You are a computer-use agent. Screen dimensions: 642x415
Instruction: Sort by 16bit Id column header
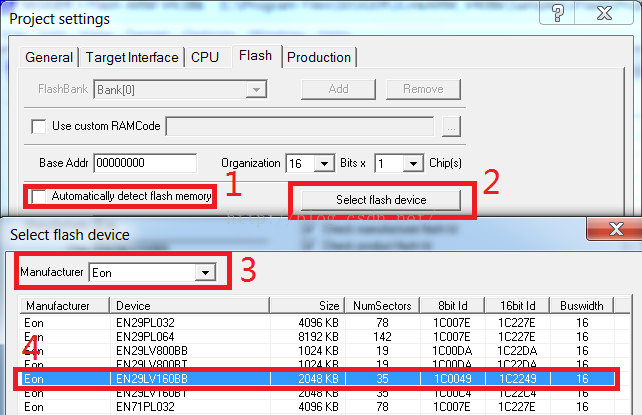518,306
